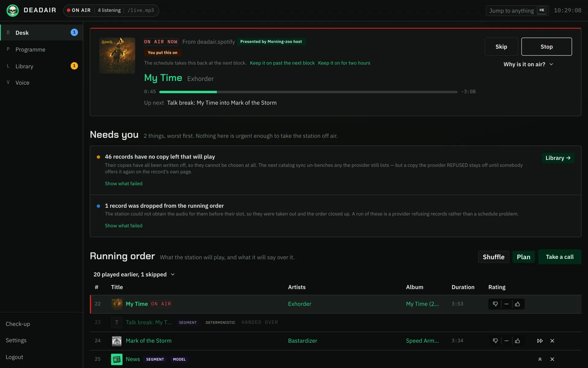Click the Plan button
The image size is (588, 368).
524,257
